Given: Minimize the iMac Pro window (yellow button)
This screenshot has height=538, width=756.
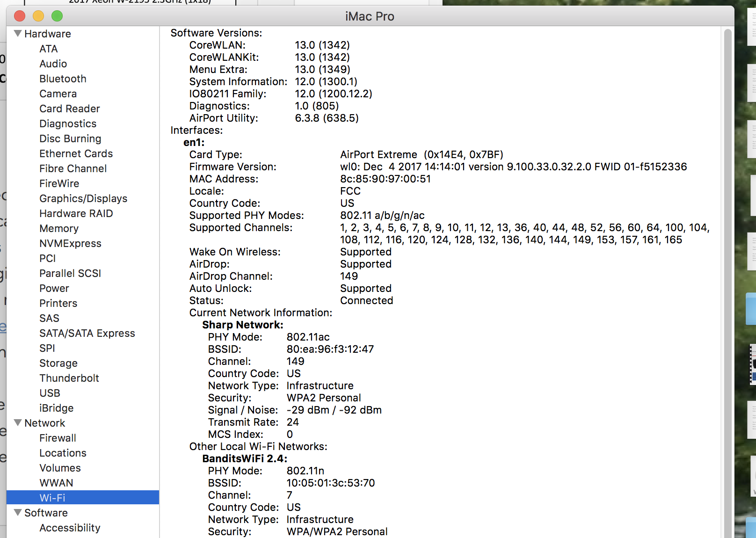Looking at the screenshot, I should (x=38, y=16).
